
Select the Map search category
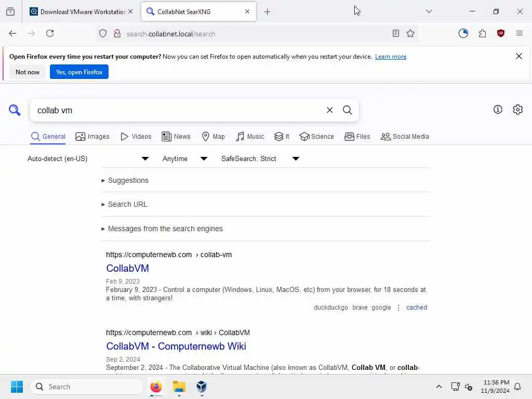coord(213,137)
